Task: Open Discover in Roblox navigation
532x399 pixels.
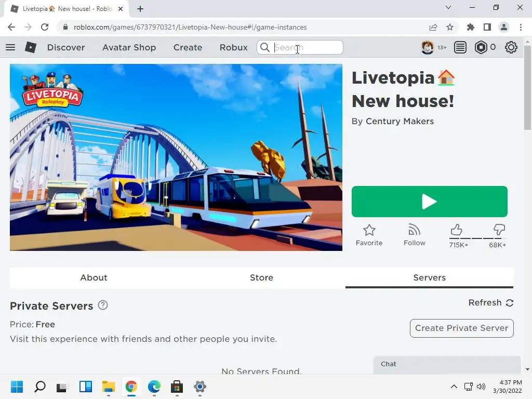Action: coord(66,47)
